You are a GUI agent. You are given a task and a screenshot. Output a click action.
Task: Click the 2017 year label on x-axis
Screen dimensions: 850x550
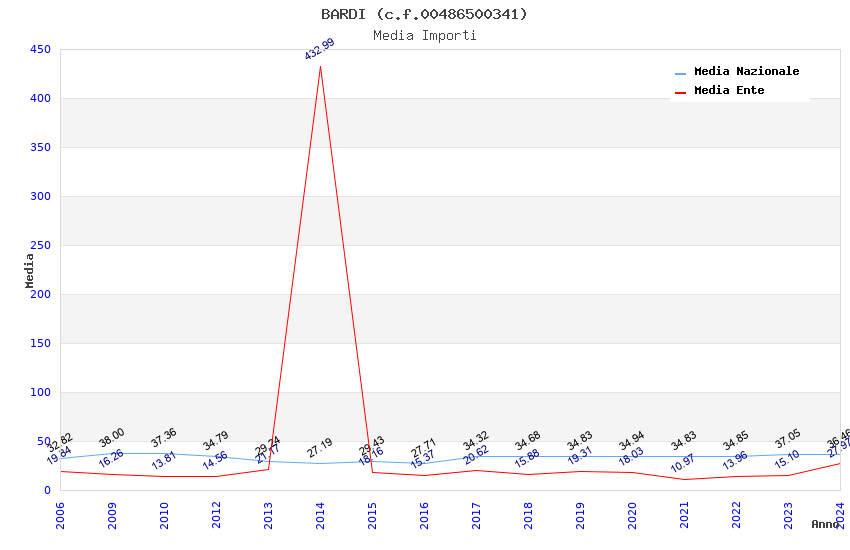tap(476, 515)
